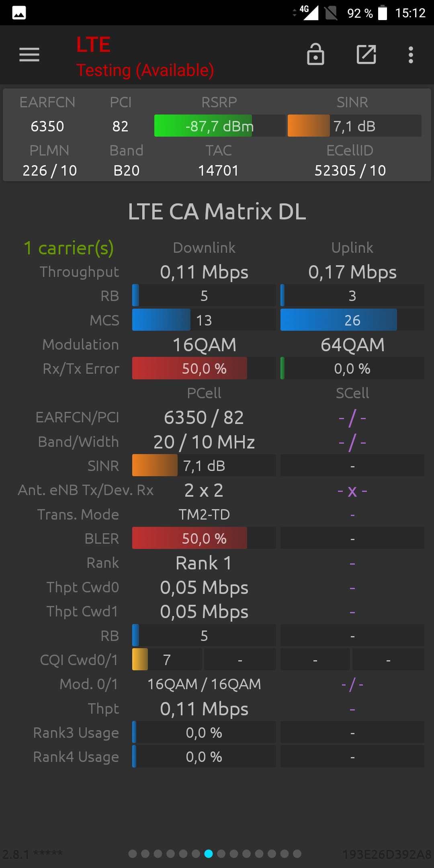Tap the battery icon in status bar
Screen dimensions: 434x868
[x=383, y=12]
